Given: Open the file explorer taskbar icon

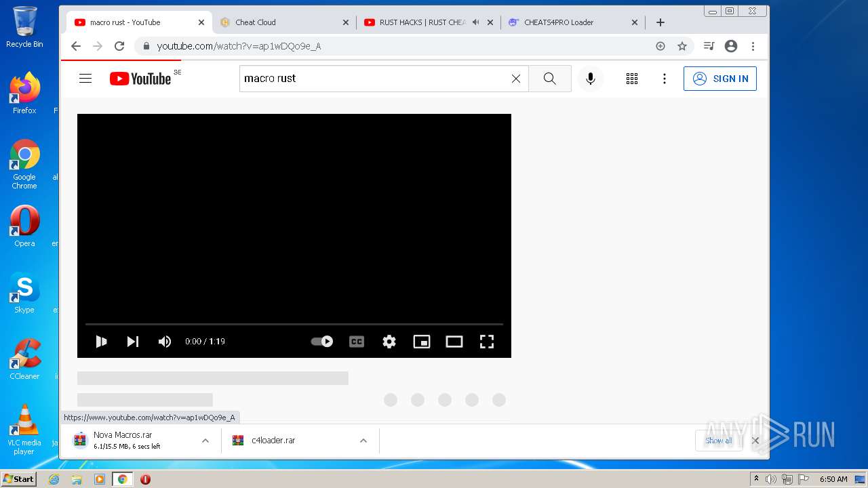Looking at the screenshot, I should 77,479.
